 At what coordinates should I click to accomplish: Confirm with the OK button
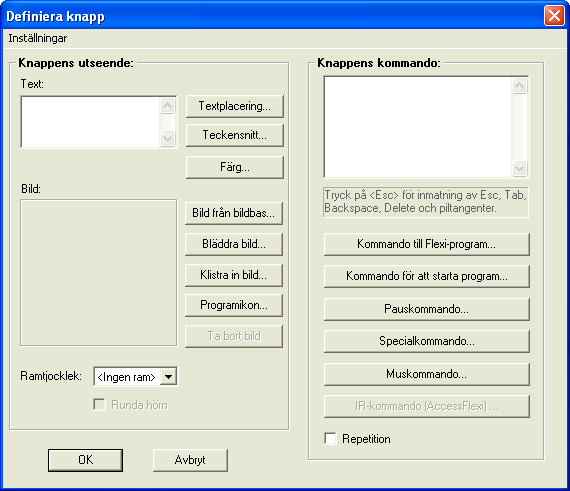pos(85,460)
